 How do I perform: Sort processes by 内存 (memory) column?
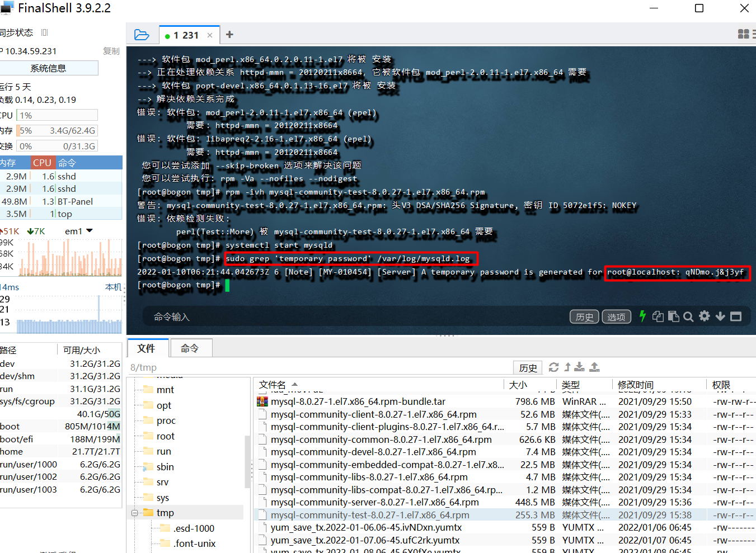15,163
